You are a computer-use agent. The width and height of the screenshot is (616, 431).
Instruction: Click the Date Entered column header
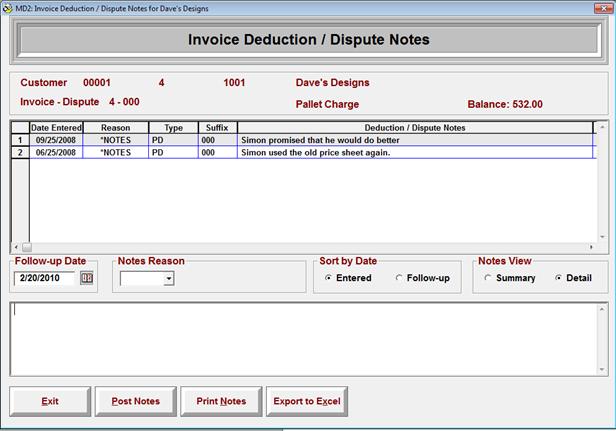[56, 128]
